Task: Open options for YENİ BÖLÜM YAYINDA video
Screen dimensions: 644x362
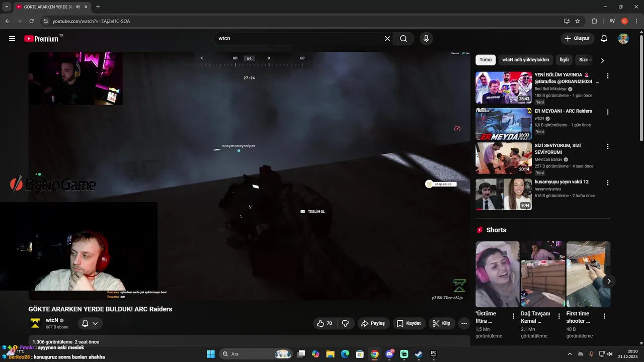Action: tap(607, 76)
